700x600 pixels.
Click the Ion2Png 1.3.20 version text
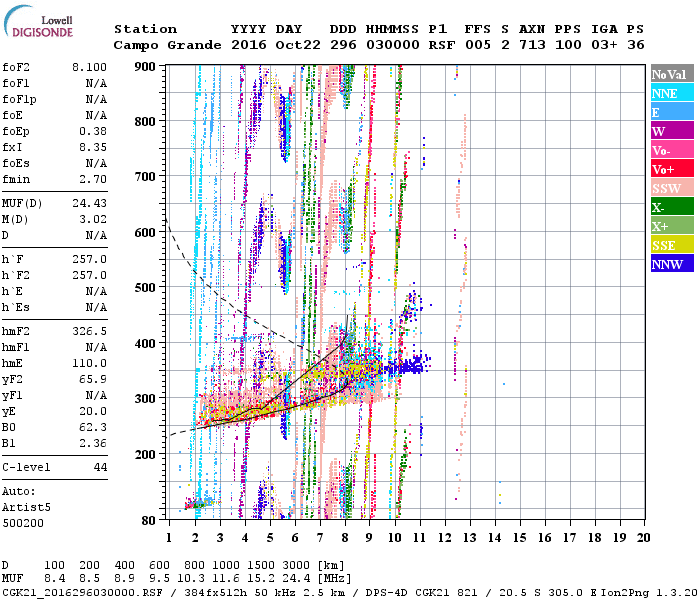coord(649,592)
